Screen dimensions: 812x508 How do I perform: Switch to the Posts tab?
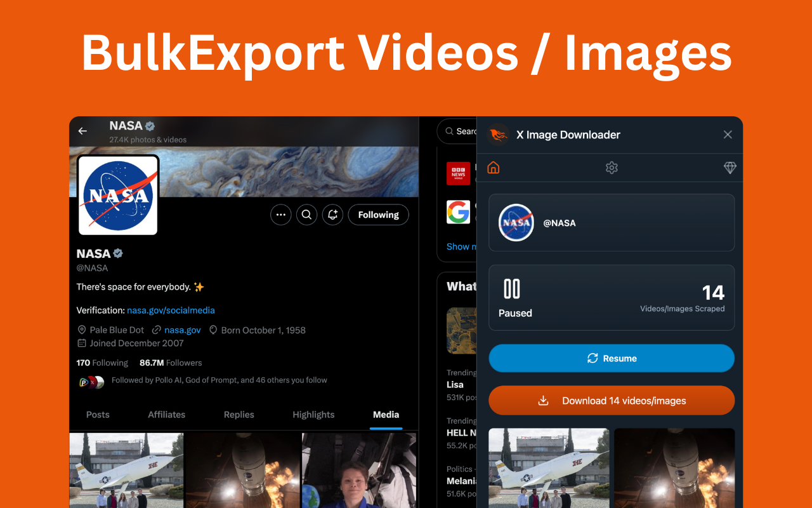pos(98,415)
